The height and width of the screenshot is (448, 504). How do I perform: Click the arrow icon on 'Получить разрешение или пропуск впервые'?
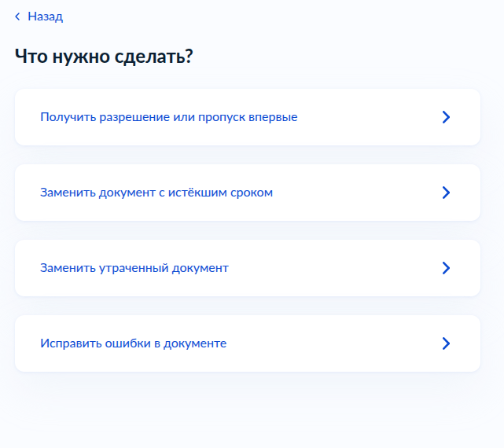point(446,117)
